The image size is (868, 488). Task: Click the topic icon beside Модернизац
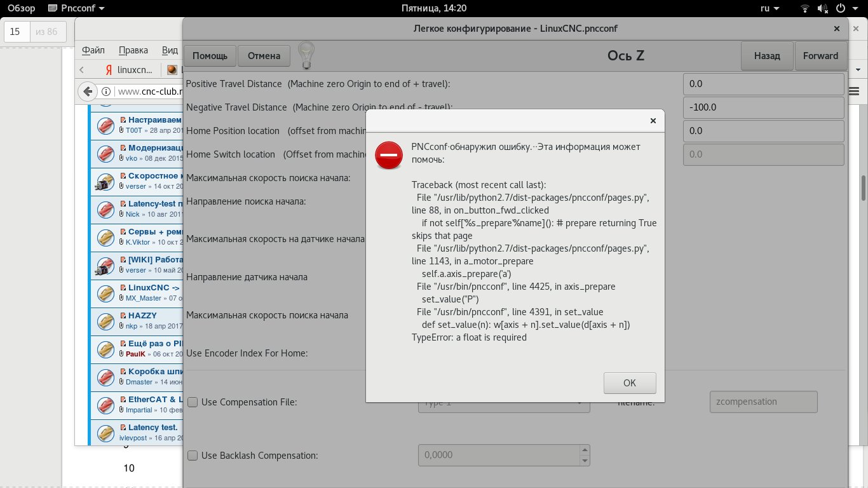(105, 154)
